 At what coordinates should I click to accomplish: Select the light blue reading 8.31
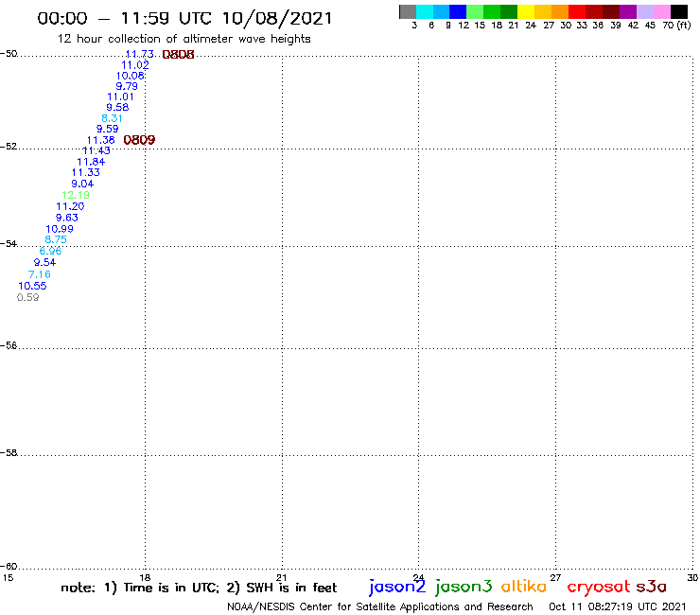click(x=112, y=118)
